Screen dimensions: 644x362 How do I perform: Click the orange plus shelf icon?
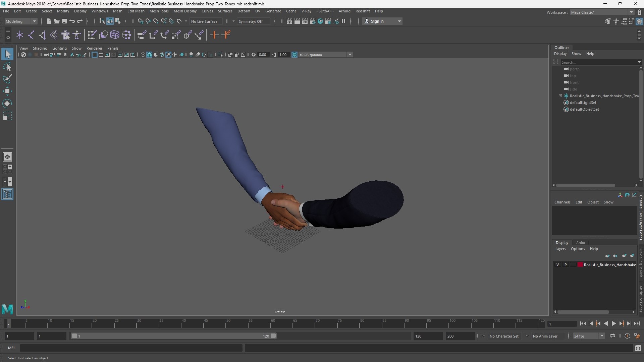coord(214,35)
